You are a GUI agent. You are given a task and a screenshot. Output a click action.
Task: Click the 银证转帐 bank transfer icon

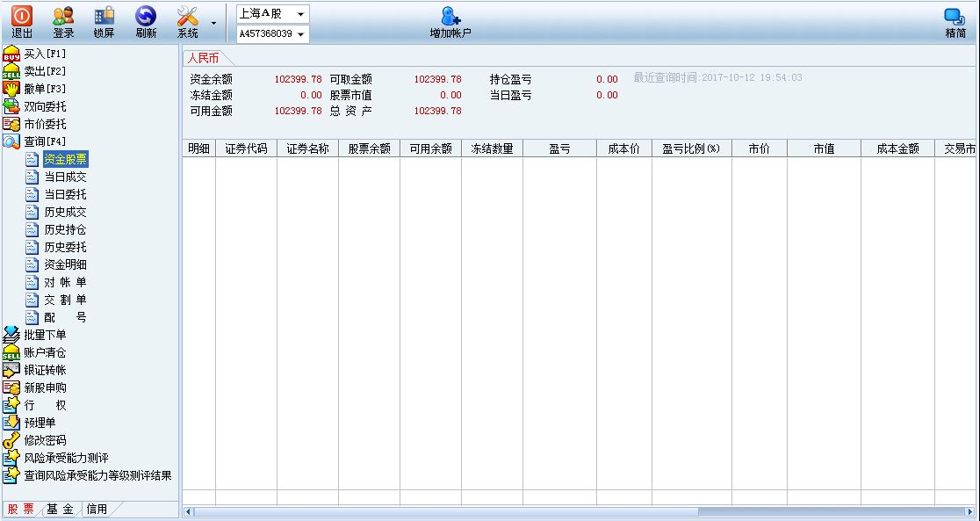click(x=11, y=370)
